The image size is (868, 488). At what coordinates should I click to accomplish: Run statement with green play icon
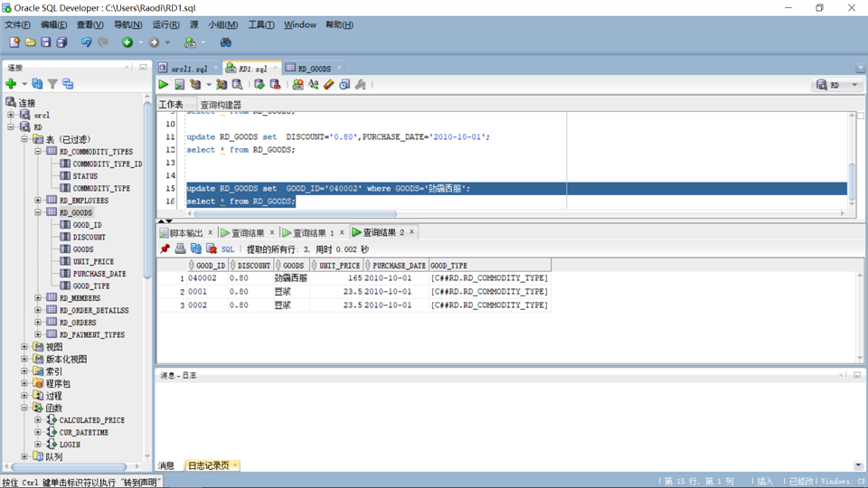click(164, 85)
